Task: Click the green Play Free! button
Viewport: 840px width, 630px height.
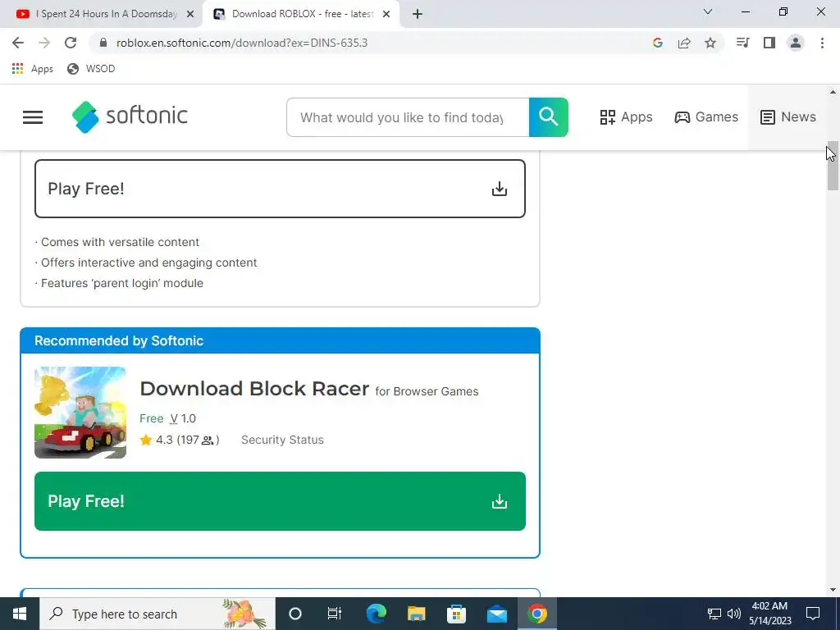Action: coord(280,501)
